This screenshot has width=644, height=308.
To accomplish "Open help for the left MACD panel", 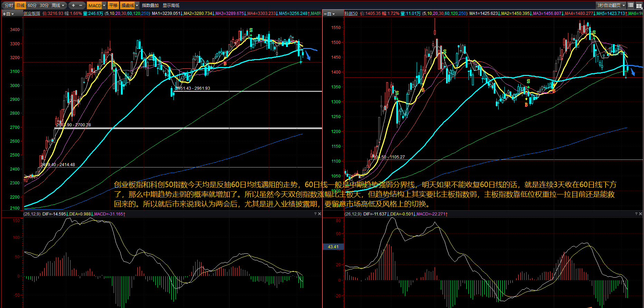I will tap(315, 214).
